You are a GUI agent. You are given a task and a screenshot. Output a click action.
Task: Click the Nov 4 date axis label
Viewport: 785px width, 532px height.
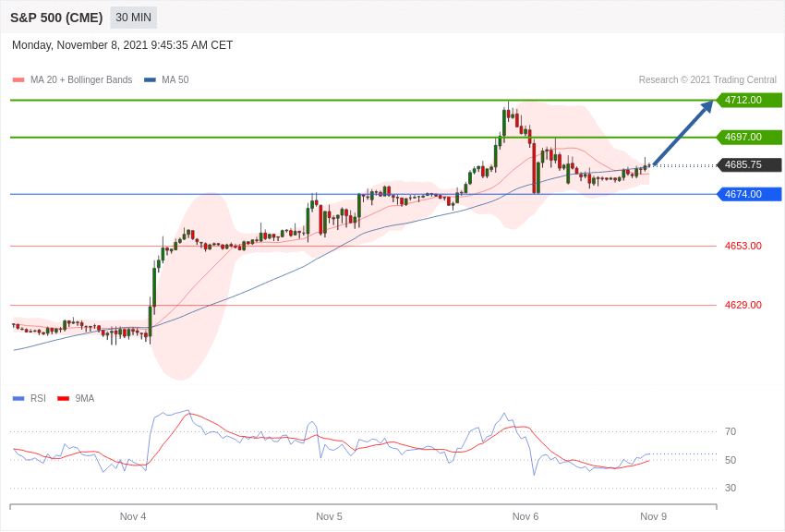tap(133, 516)
